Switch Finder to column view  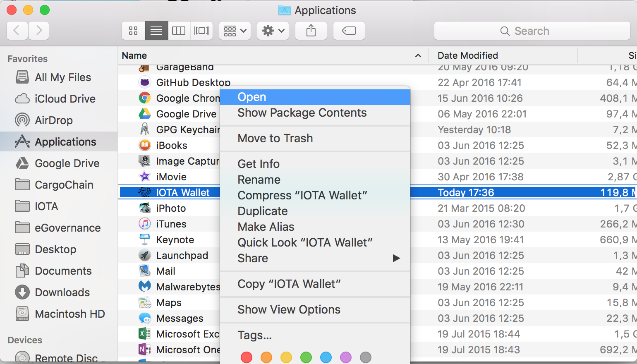(x=179, y=31)
